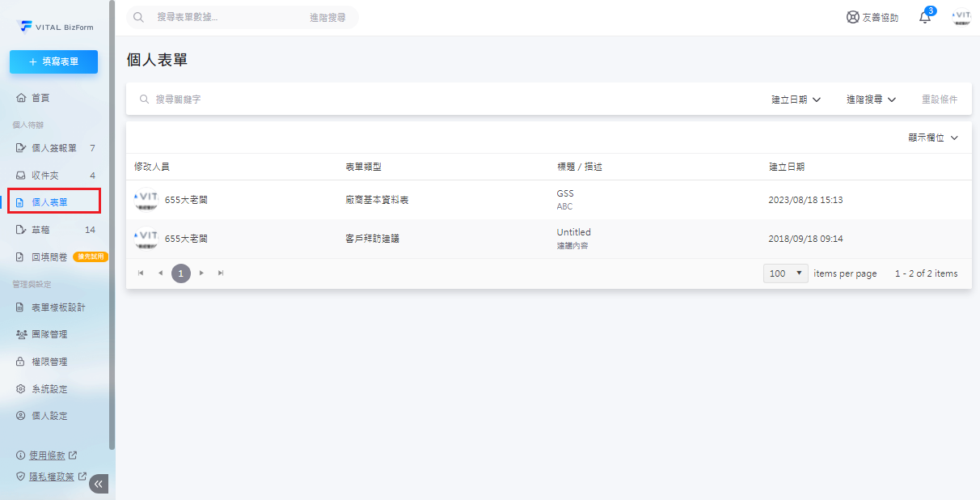Open the 顯示欄位 column selector

(x=932, y=138)
